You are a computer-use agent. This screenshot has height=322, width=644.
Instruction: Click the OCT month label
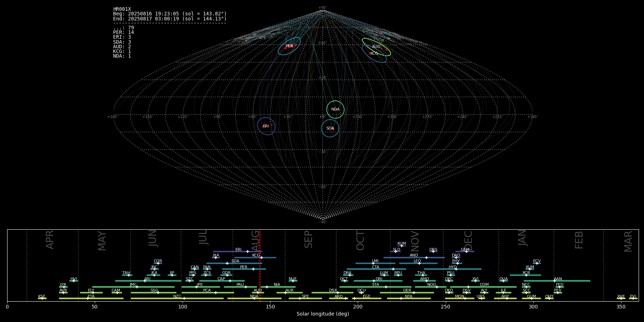pos(360,241)
